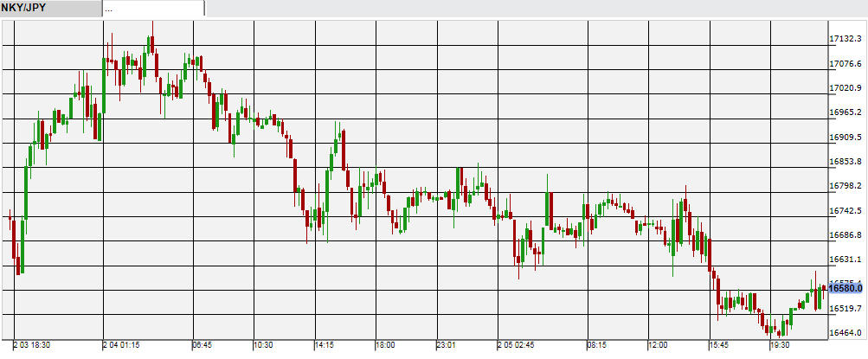The image size is (868, 359).
Task: Switch to the "..." tab
Action: [x=153, y=8]
